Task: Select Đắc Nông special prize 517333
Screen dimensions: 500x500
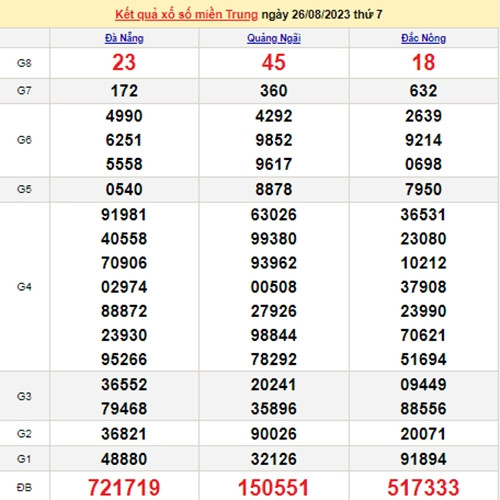Action: [x=423, y=488]
